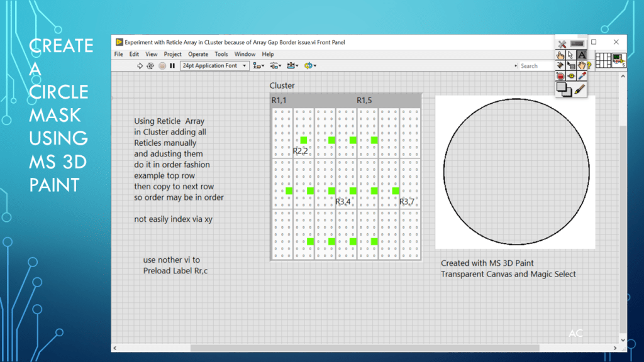The width and height of the screenshot is (644, 362).
Task: Choose the Edit Text tool
Action: click(x=582, y=55)
